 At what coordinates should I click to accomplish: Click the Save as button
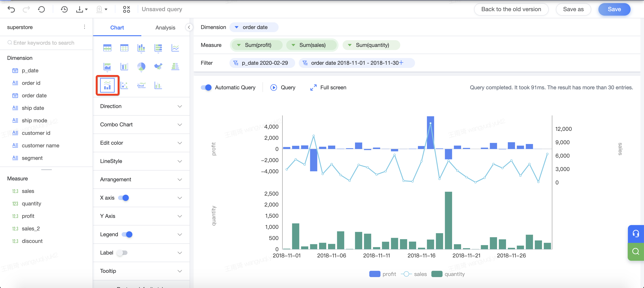point(573,9)
